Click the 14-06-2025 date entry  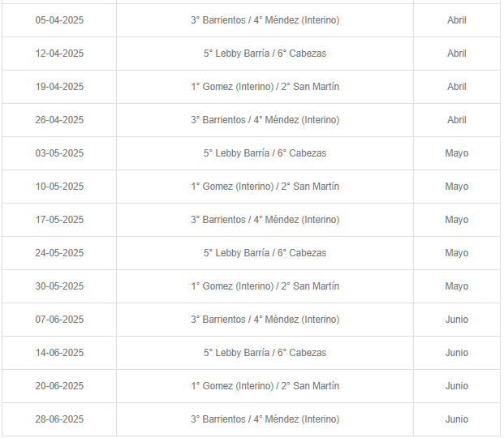[x=59, y=353]
